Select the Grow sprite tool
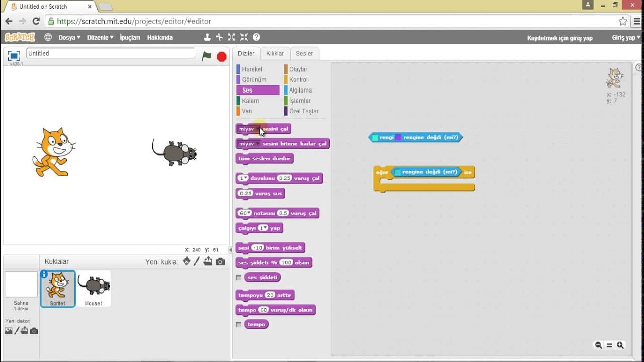This screenshot has width=644, height=362. click(231, 37)
